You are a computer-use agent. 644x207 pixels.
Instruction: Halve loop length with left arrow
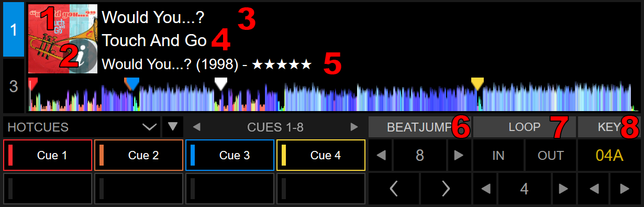(485, 189)
